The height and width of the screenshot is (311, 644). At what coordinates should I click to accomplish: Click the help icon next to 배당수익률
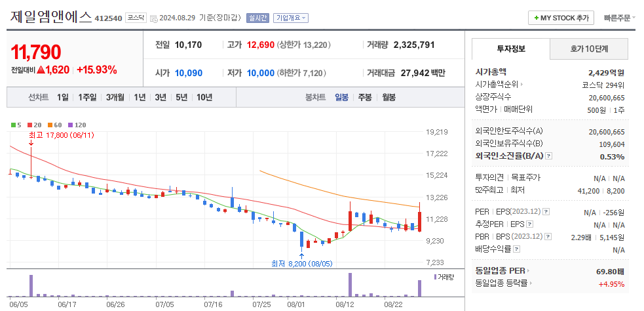pos(516,249)
